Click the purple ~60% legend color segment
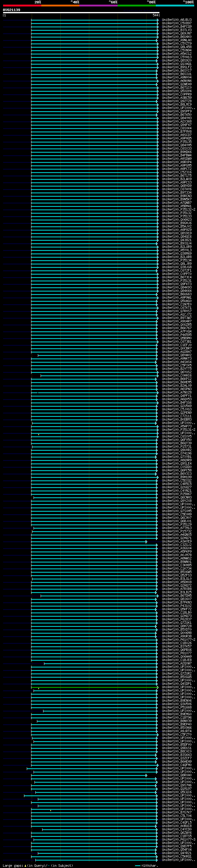Viewport: 197px width, 868px height. click(x=99, y=6)
